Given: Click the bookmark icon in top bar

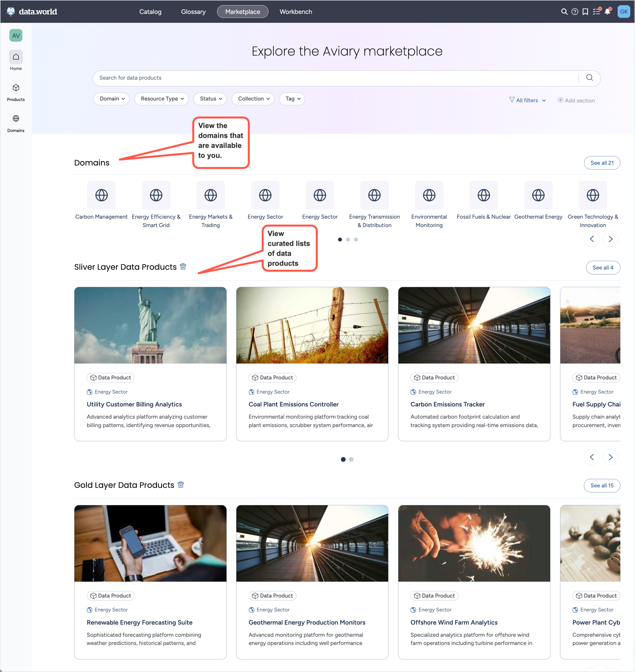Looking at the screenshot, I should [x=585, y=11].
